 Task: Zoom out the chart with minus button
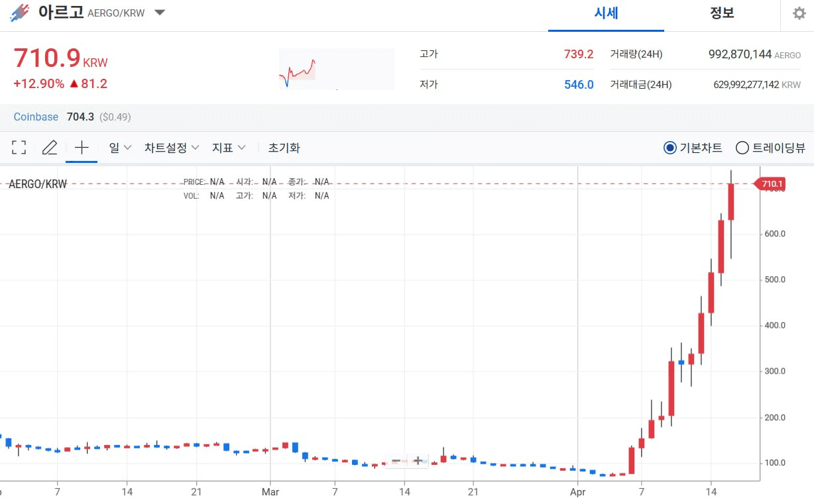(396, 461)
